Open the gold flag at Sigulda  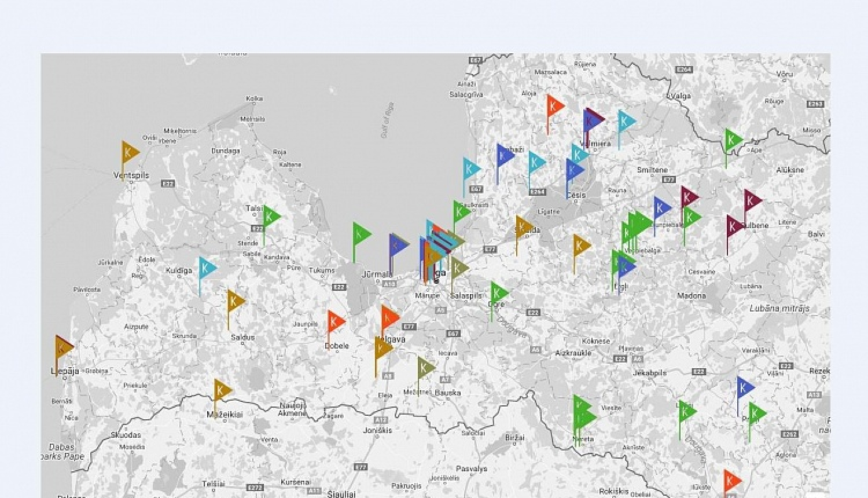click(x=523, y=227)
